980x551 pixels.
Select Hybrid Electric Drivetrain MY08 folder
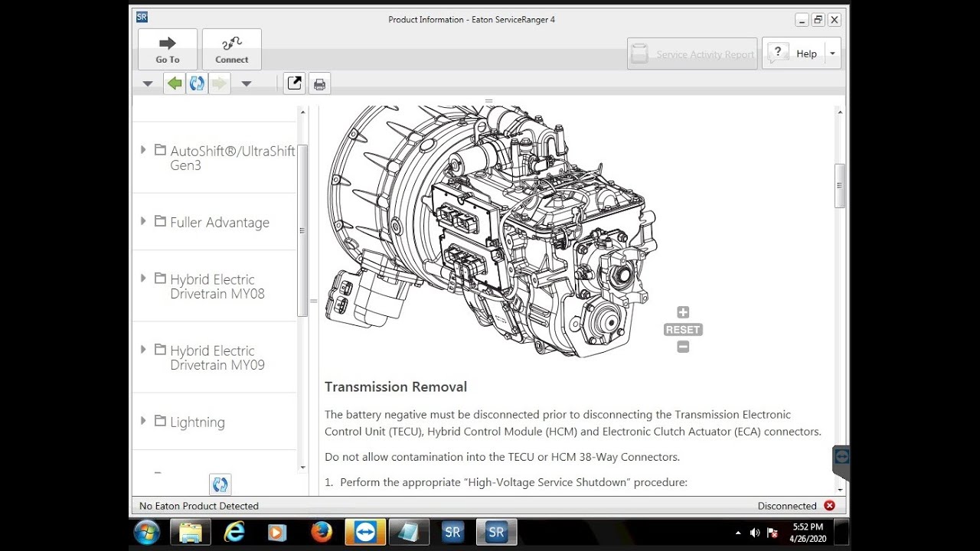(210, 286)
